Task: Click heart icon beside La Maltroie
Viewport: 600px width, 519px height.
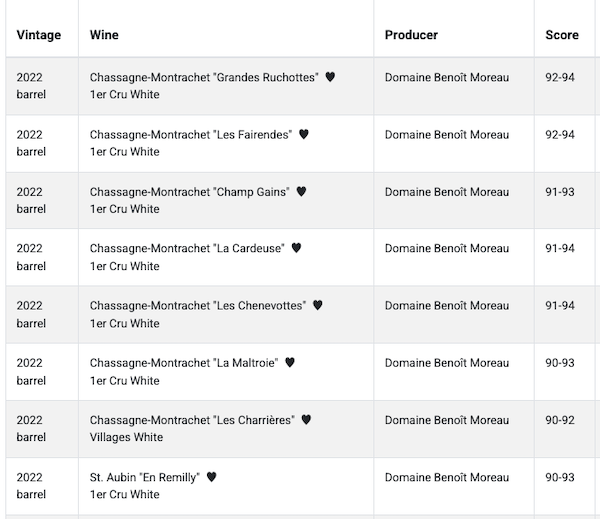Action: click(x=290, y=362)
